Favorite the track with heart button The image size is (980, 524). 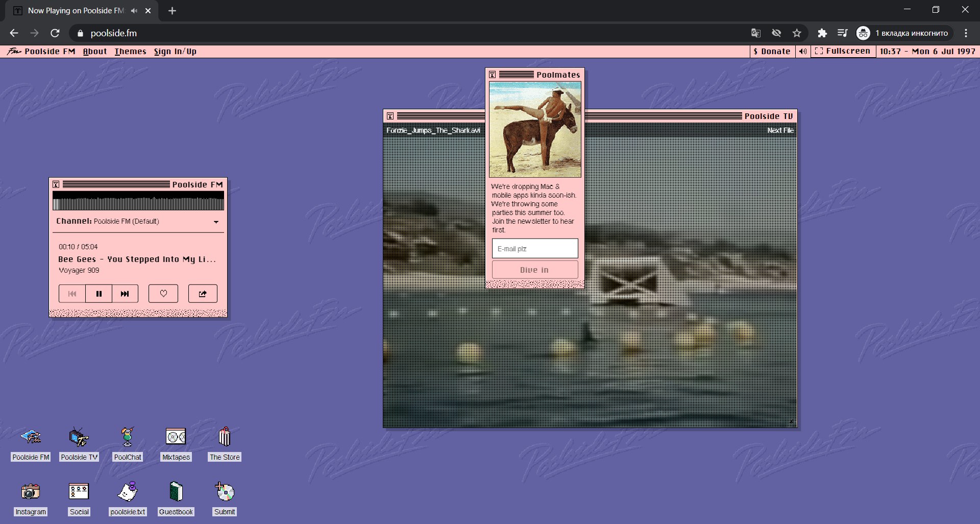click(163, 294)
